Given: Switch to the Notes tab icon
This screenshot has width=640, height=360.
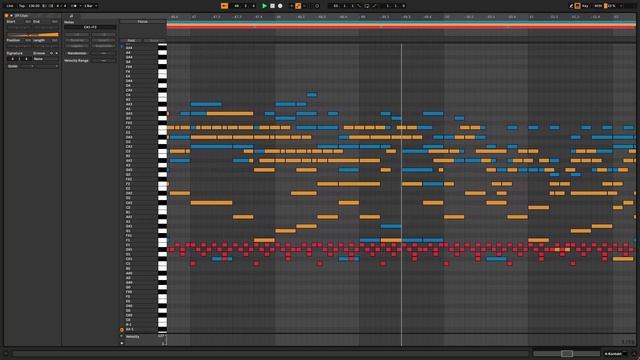Looking at the screenshot, I should coord(71,16).
